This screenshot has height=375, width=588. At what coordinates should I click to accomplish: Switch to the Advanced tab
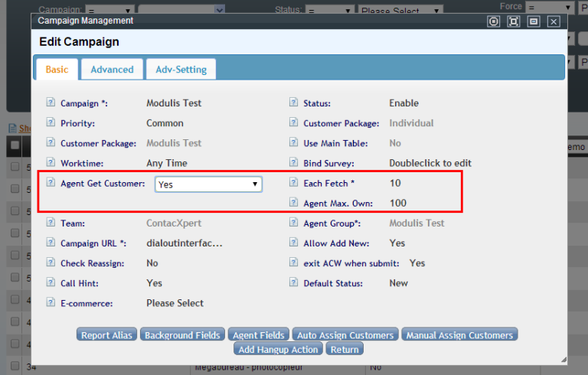112,70
